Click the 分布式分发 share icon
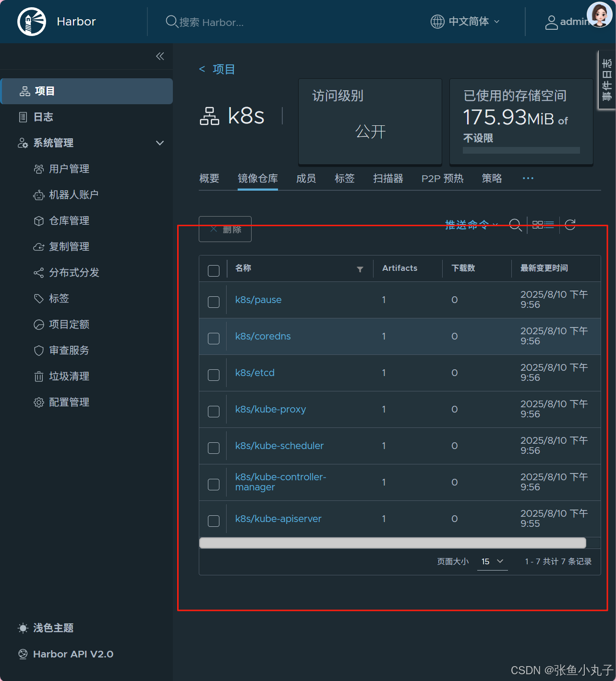 [39, 273]
